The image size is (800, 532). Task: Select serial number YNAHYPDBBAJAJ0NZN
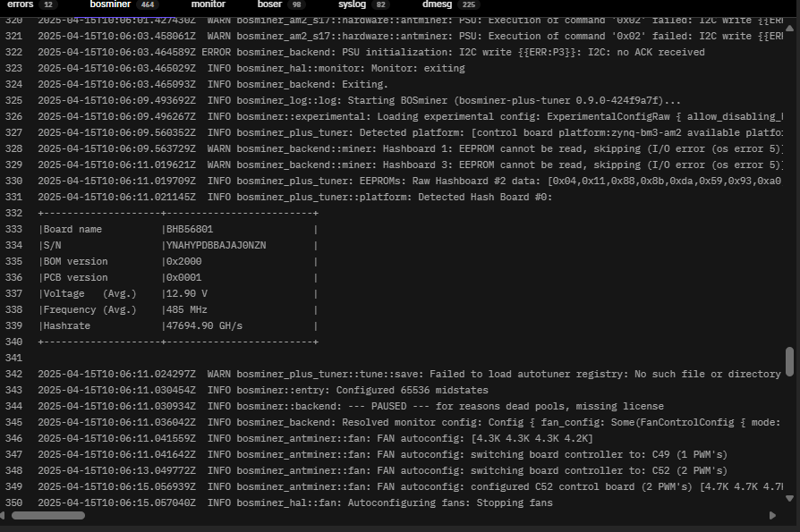point(216,246)
